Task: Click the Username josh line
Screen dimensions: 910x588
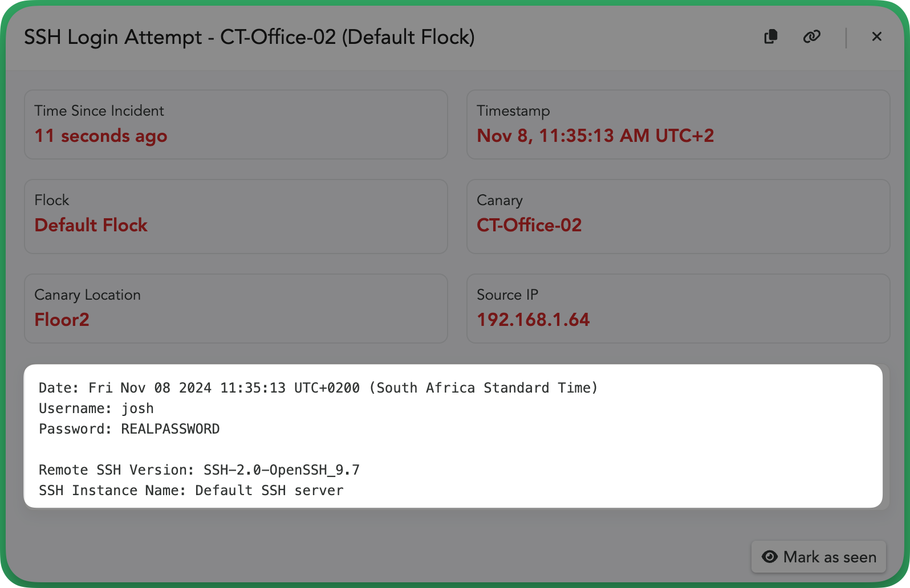Action: (96, 409)
